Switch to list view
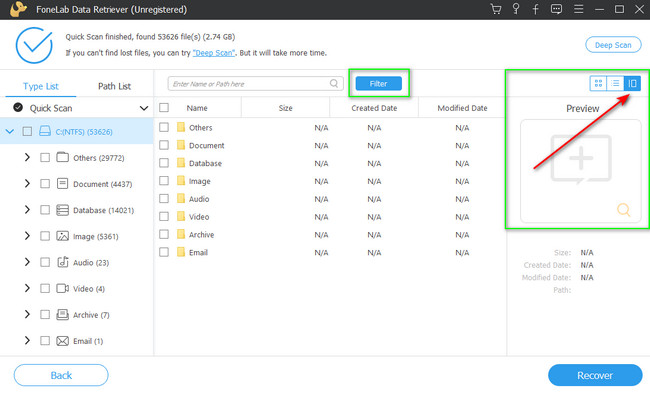Viewport: 650px width, 397px height. pyautogui.click(x=615, y=83)
